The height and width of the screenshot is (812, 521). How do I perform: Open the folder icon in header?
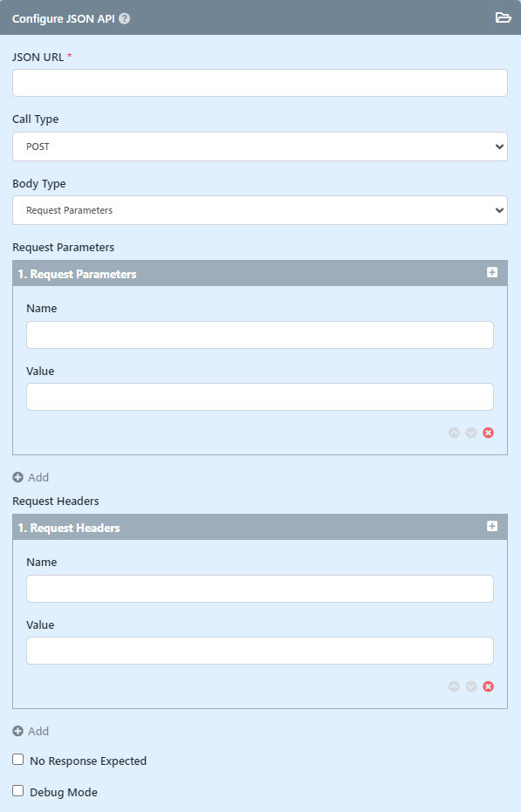(503, 17)
